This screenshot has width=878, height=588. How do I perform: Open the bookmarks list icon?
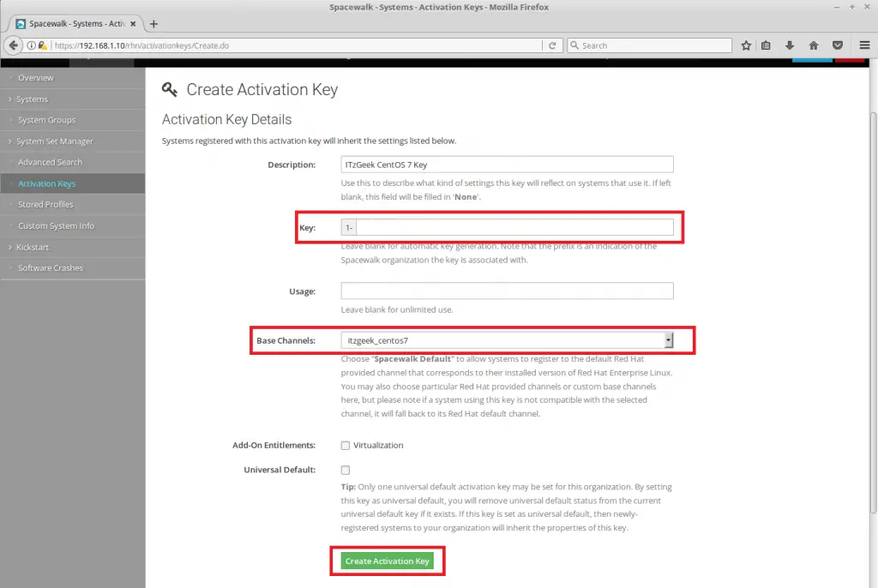pyautogui.click(x=766, y=45)
